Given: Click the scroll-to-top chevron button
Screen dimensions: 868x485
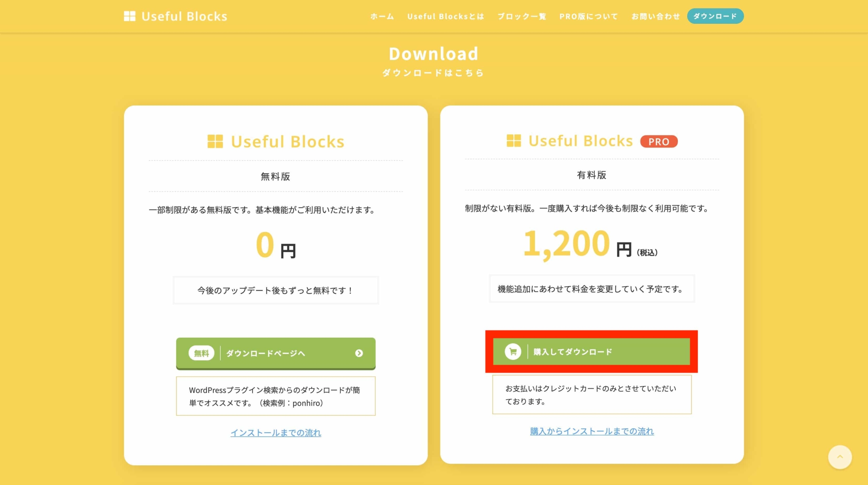Looking at the screenshot, I should click(840, 457).
